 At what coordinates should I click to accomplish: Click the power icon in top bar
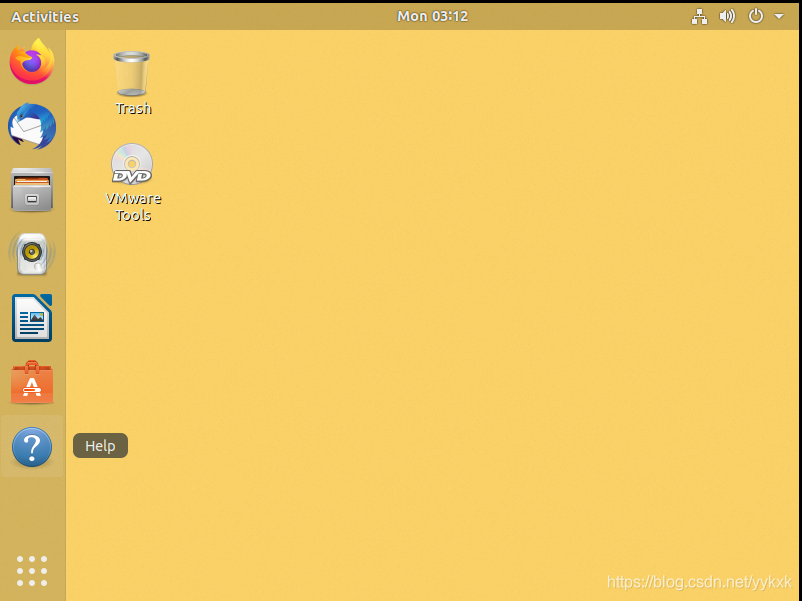(755, 16)
